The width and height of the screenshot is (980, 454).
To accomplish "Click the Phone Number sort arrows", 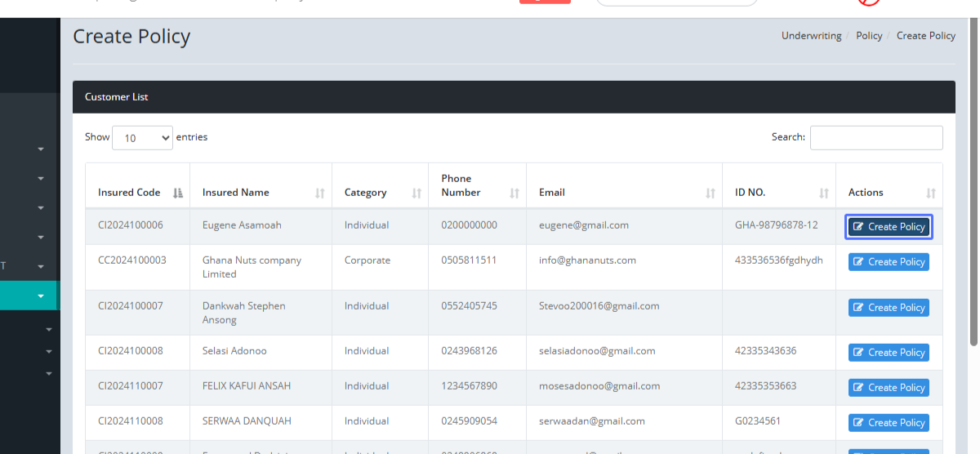I will click(514, 194).
